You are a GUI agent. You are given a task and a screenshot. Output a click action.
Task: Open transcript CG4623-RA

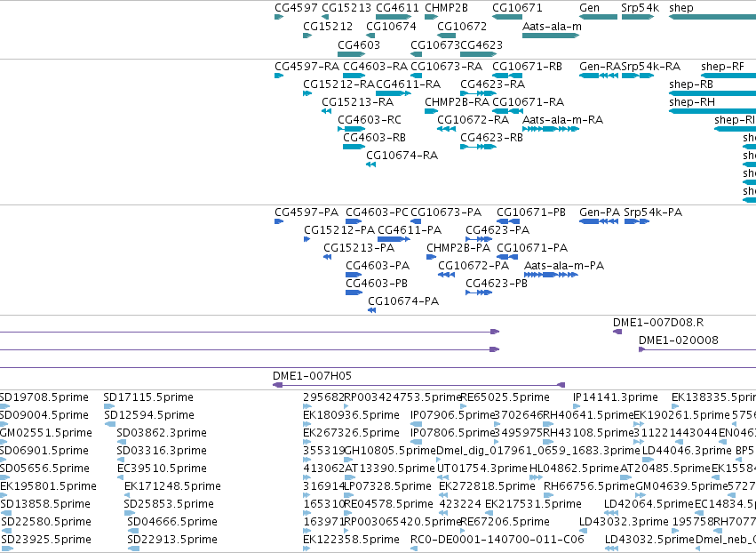492,84
